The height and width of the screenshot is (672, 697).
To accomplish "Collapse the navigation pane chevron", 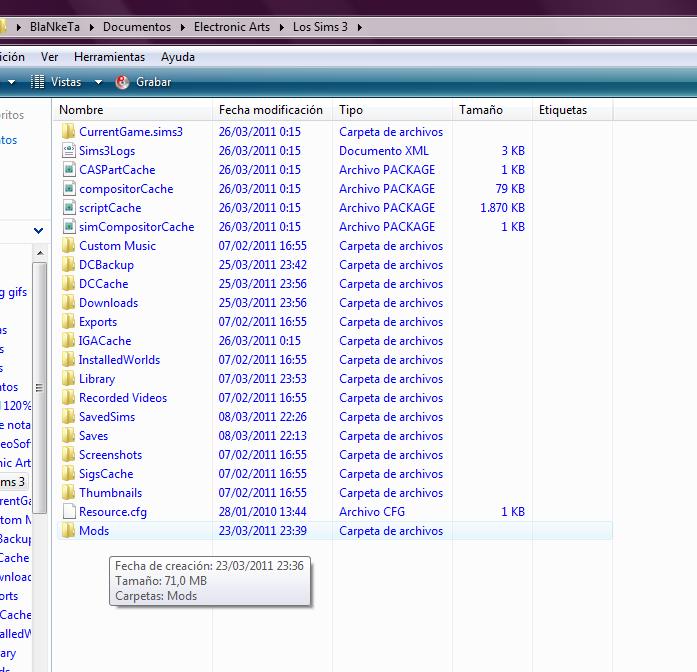I will coord(39,231).
